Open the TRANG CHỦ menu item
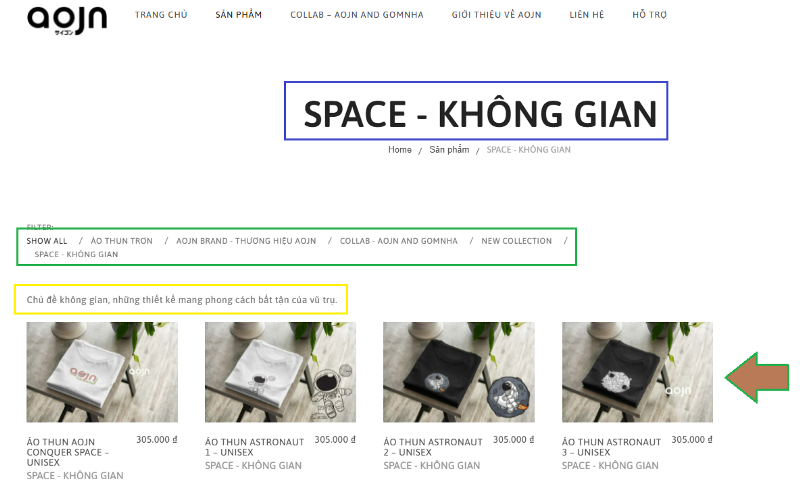The height and width of the screenshot is (483, 800). pyautogui.click(x=161, y=15)
